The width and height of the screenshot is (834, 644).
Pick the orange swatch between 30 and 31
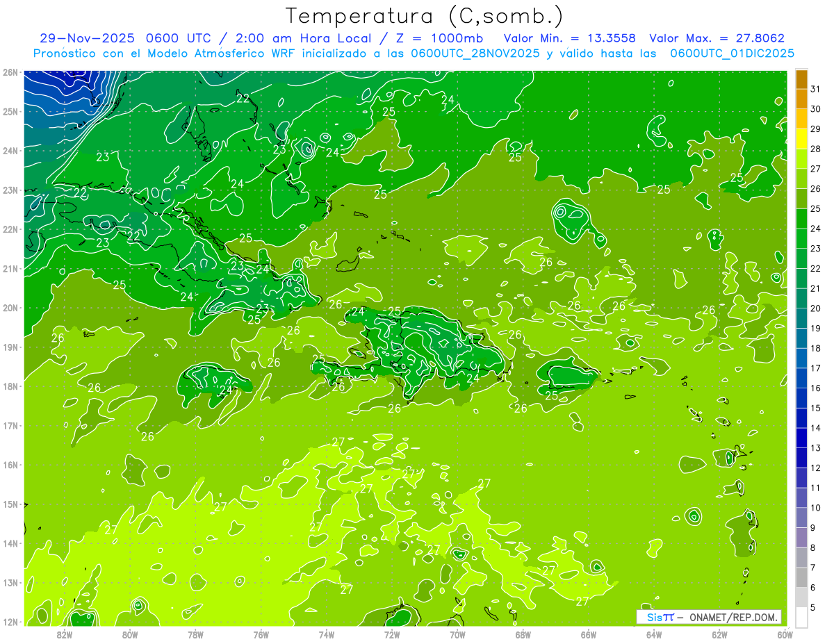point(801,99)
